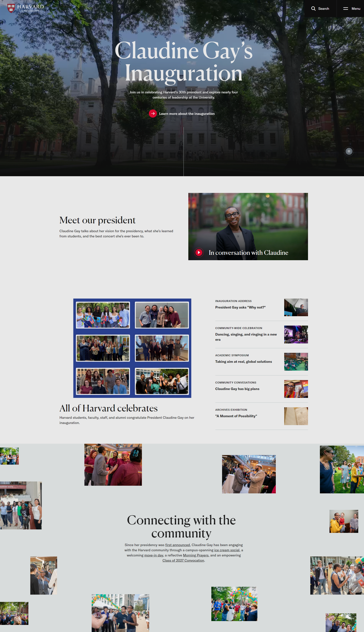Open '"A Moment of Possibility"' article
Viewport: 364px width, 632px height.
236,416
